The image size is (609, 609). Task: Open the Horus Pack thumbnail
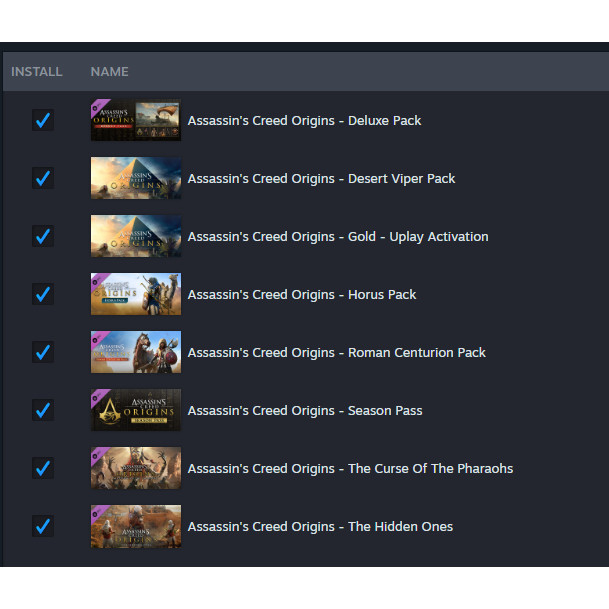pyautogui.click(x=136, y=294)
